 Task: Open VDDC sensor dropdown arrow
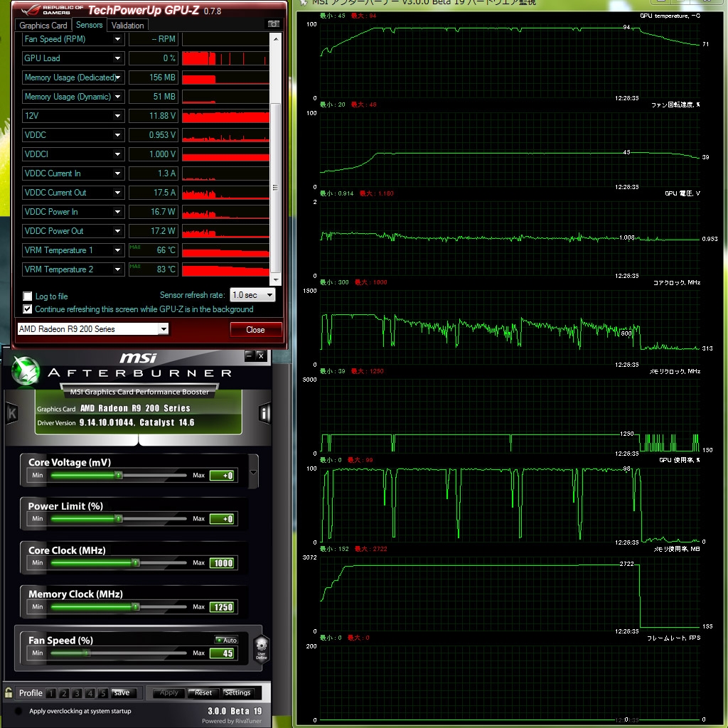[117, 135]
